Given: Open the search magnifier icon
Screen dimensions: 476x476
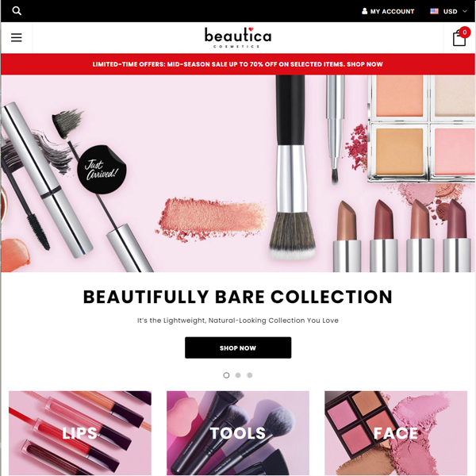Looking at the screenshot, I should pos(17,11).
